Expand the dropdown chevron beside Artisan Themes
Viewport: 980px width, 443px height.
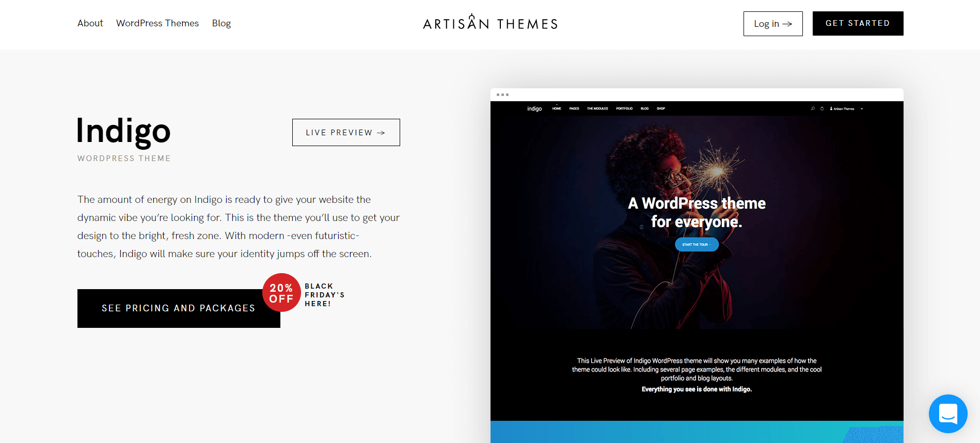(862, 109)
